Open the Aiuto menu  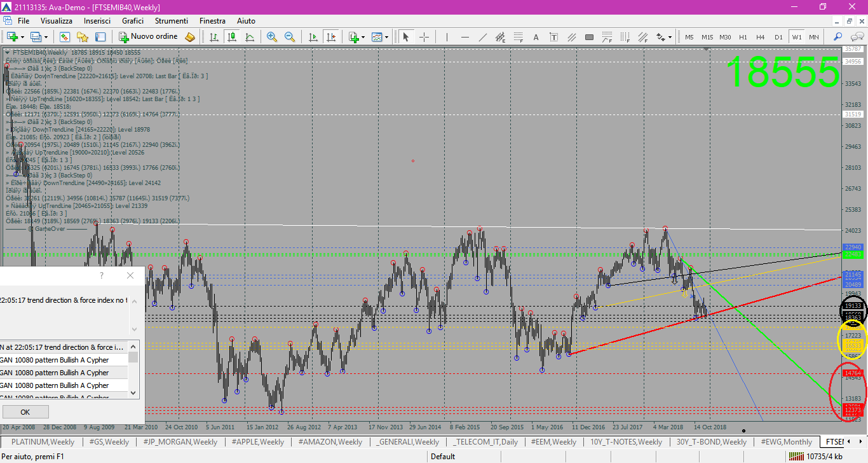246,21
